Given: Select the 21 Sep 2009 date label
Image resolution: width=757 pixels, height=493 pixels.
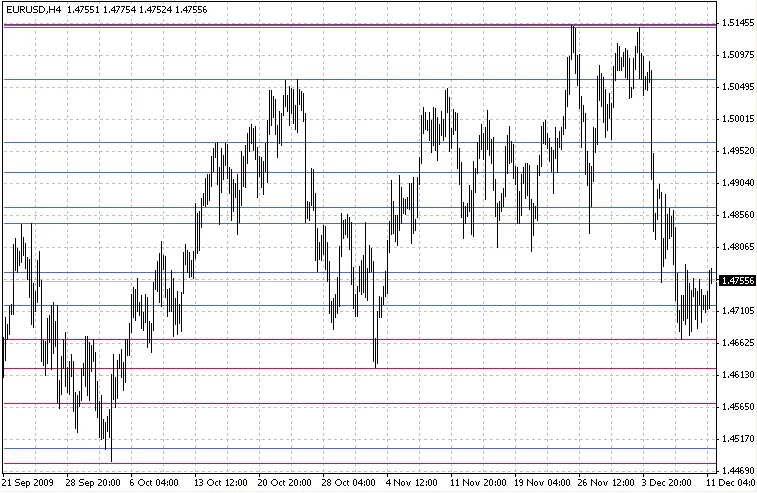Looking at the screenshot, I should tap(28, 482).
